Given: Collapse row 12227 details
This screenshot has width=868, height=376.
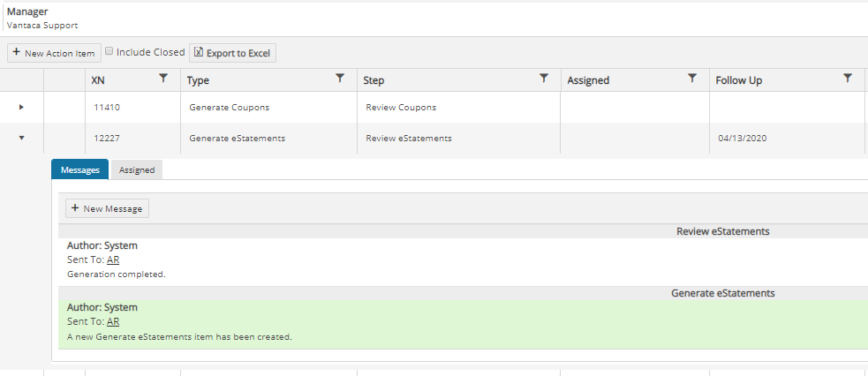Looking at the screenshot, I should coord(21,138).
